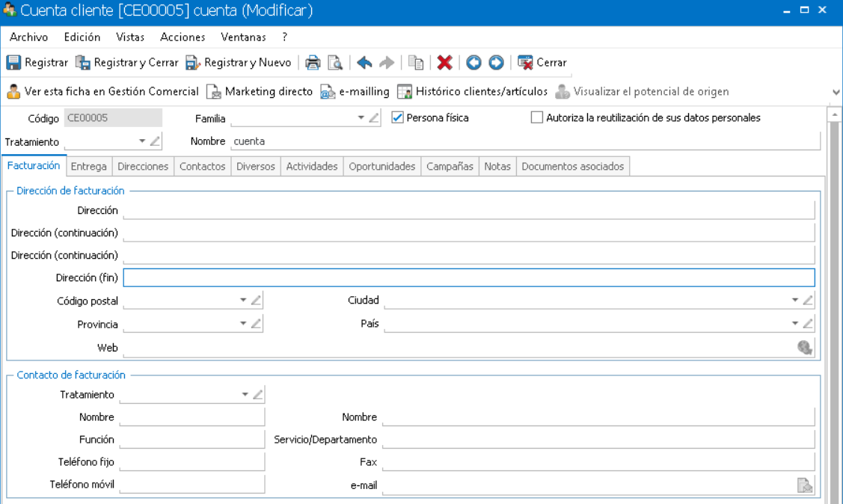This screenshot has height=504, width=843.
Task: Click the send mail icon in e-mail field
Action: pos(805,485)
